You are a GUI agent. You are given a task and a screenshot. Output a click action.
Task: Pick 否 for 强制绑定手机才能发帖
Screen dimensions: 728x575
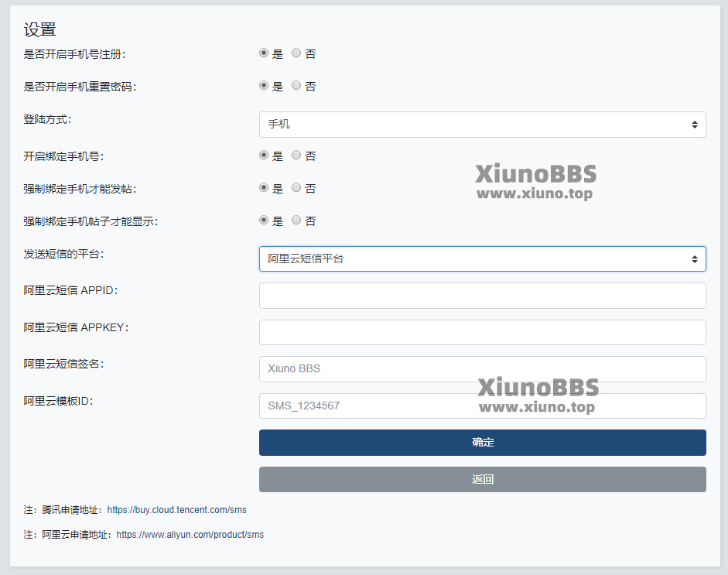pyautogui.click(x=296, y=187)
